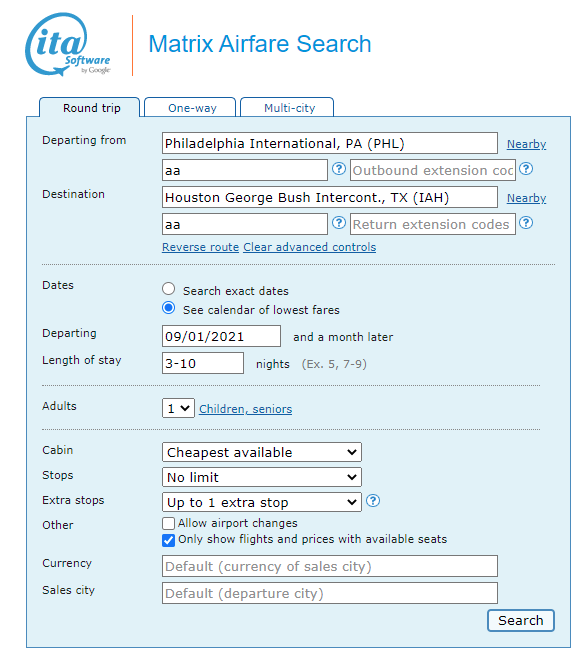Click the Reverse route link
The height and width of the screenshot is (663, 579).
200,247
